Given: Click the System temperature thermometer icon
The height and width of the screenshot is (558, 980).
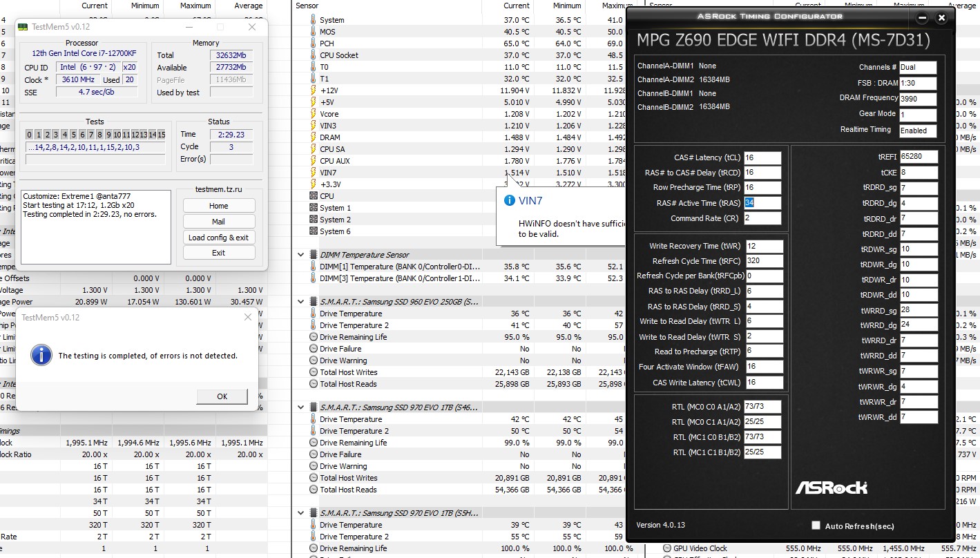Looking at the screenshot, I should (313, 20).
